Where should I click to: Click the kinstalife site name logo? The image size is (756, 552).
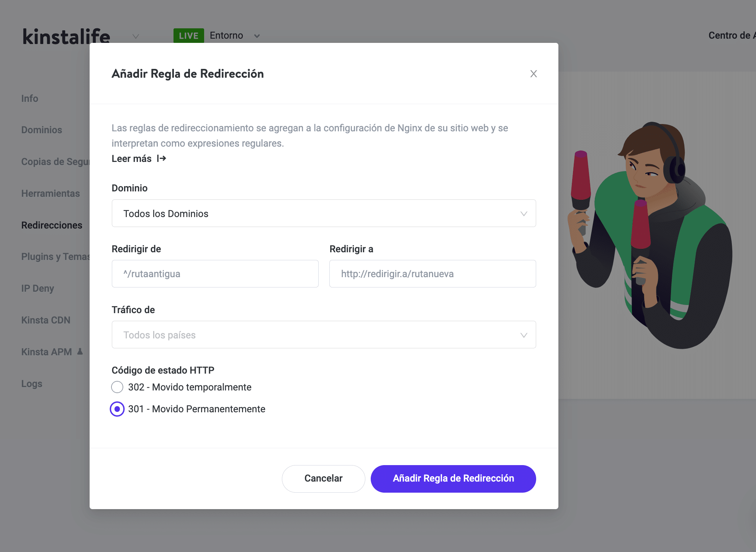[x=66, y=36]
